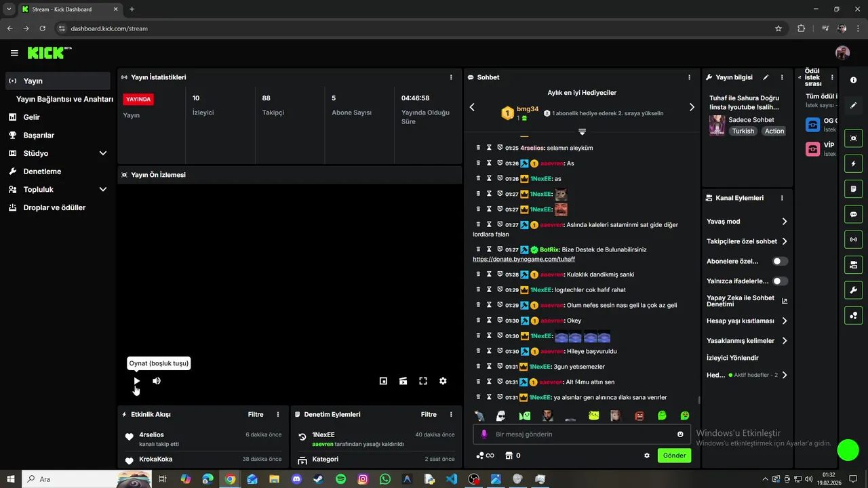The height and width of the screenshot is (488, 868).
Task: Open Yayın Bağlantısı ve Anahtarı page
Action: (x=64, y=99)
